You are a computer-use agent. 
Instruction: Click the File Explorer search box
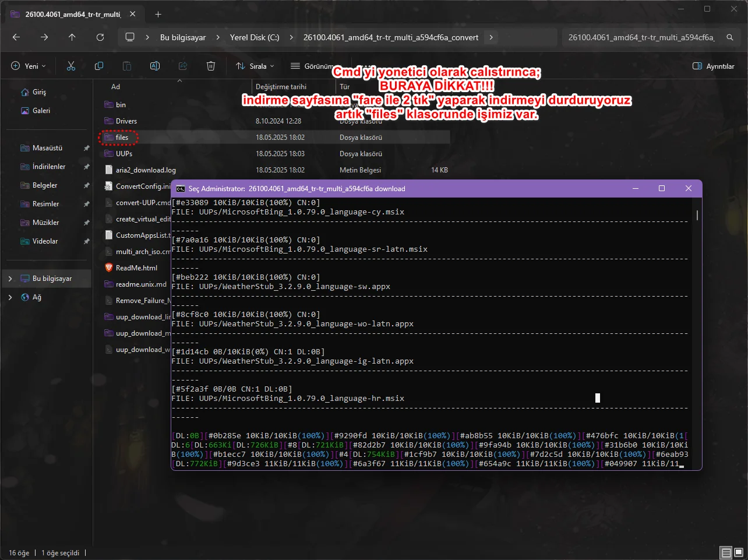650,37
